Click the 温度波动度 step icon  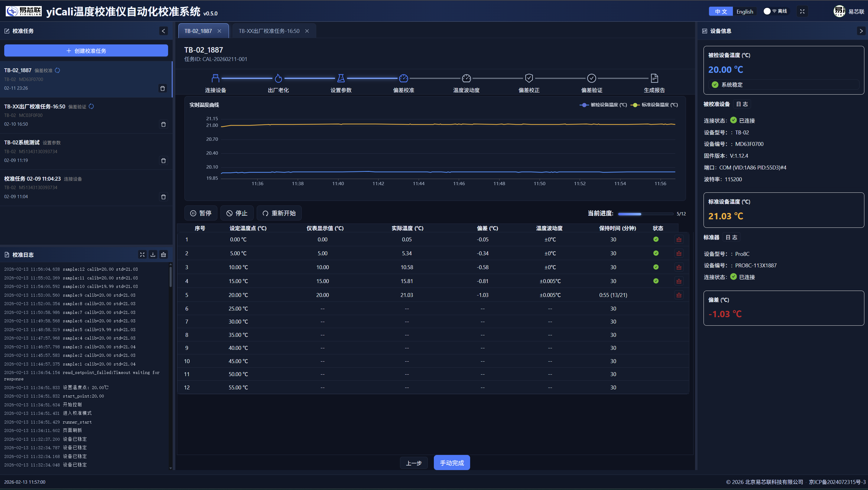click(x=466, y=78)
